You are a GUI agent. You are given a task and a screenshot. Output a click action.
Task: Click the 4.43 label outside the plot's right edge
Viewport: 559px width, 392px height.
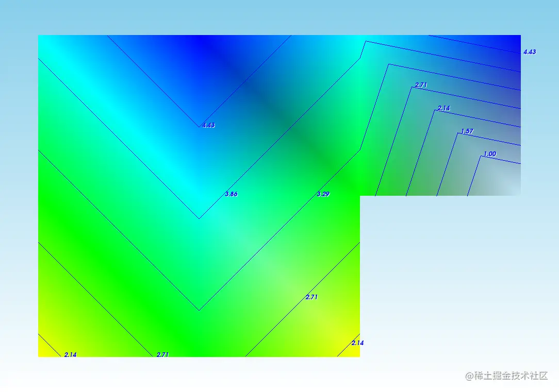[x=530, y=52]
